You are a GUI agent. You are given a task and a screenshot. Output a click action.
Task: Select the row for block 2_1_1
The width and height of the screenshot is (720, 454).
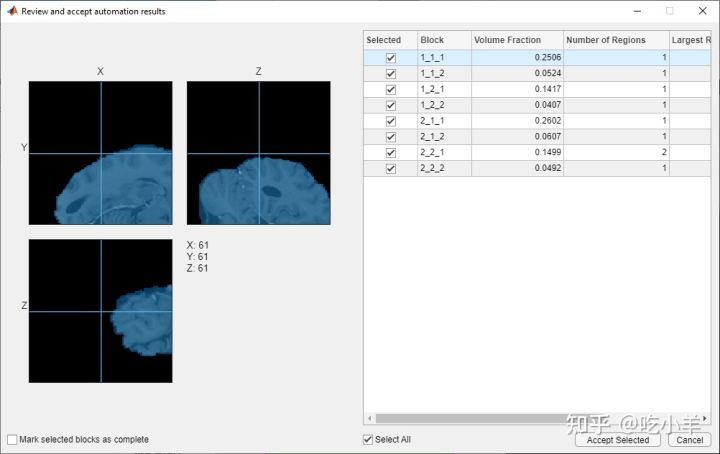444,121
